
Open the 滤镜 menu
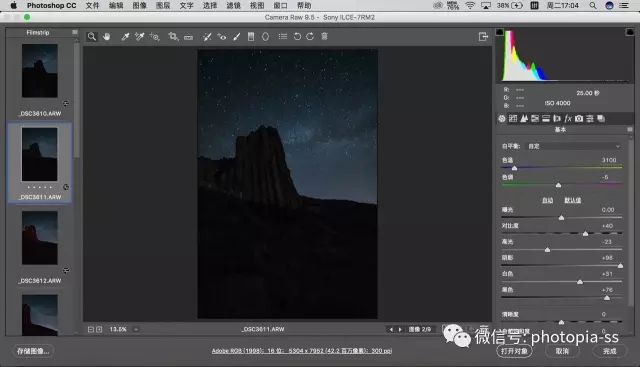coord(233,5)
